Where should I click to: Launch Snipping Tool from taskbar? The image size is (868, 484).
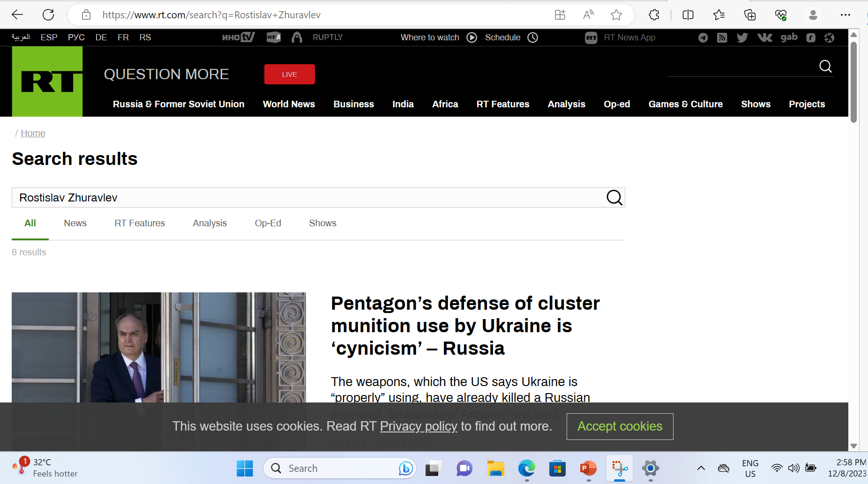pyautogui.click(x=620, y=468)
